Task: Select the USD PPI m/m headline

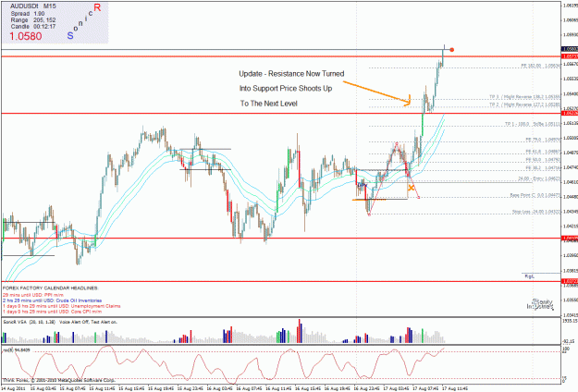Action: [x=33, y=295]
